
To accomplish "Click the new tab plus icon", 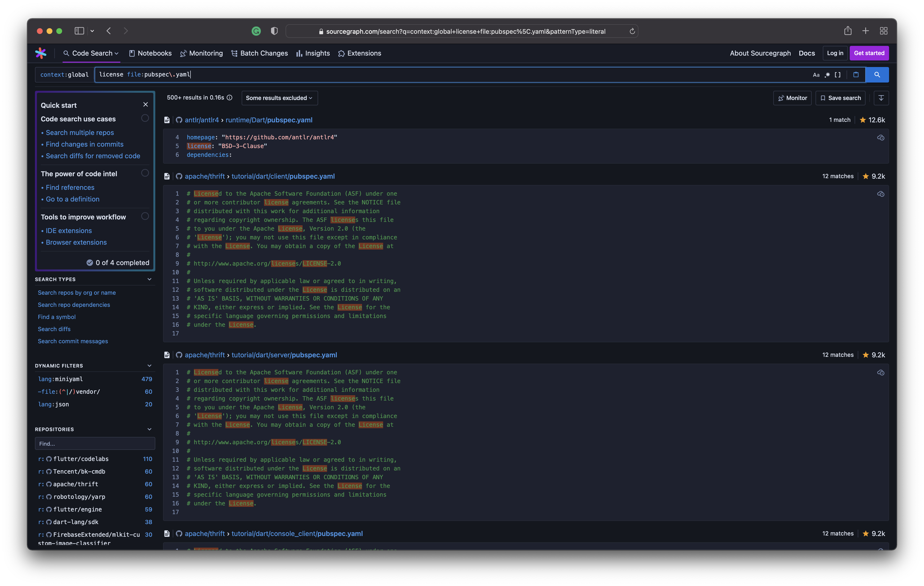I will pyautogui.click(x=866, y=31).
